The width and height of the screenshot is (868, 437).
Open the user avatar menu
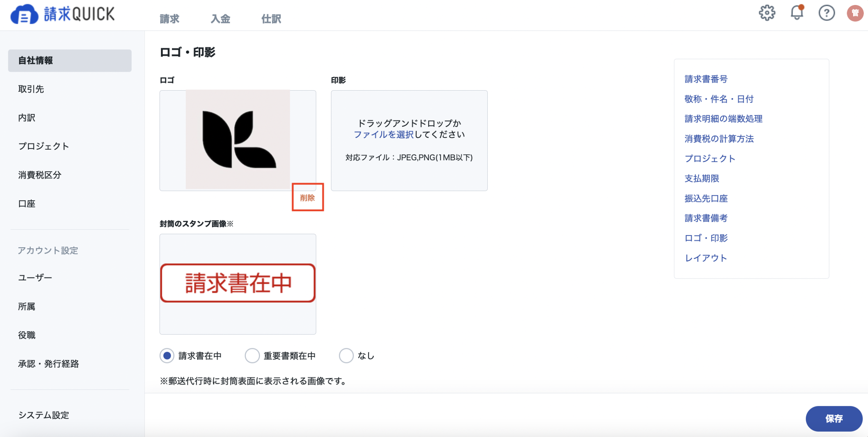pos(855,13)
